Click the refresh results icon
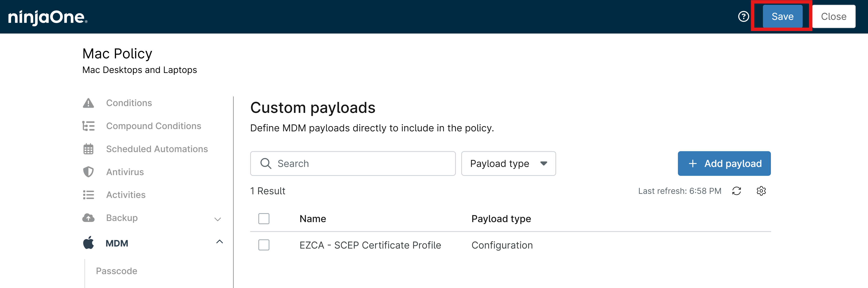The height and width of the screenshot is (288, 868). point(737,191)
